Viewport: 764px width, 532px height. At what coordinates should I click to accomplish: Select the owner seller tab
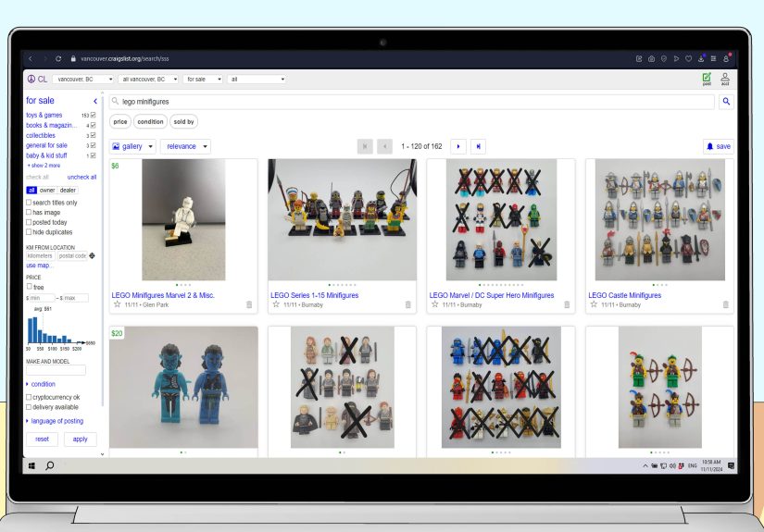coord(47,191)
